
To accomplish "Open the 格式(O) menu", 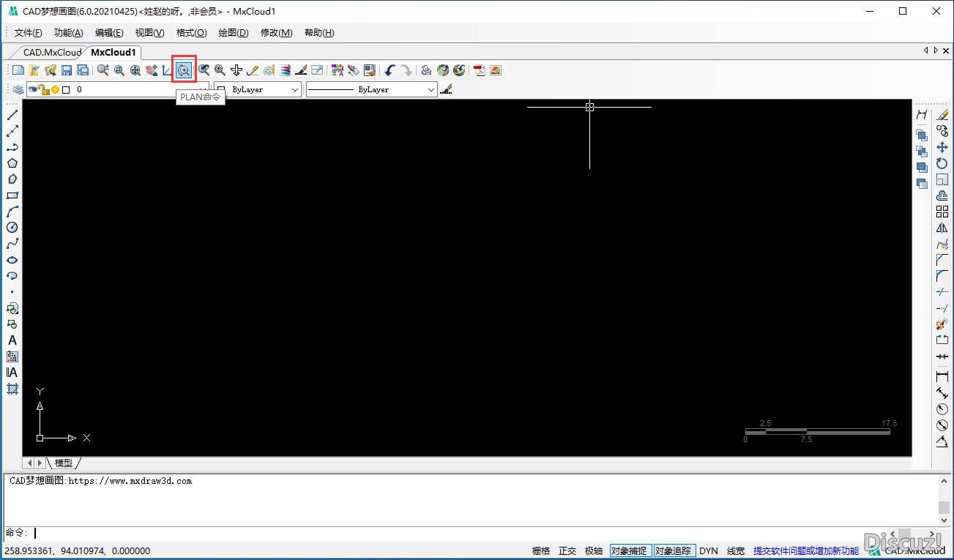I will pos(192,33).
